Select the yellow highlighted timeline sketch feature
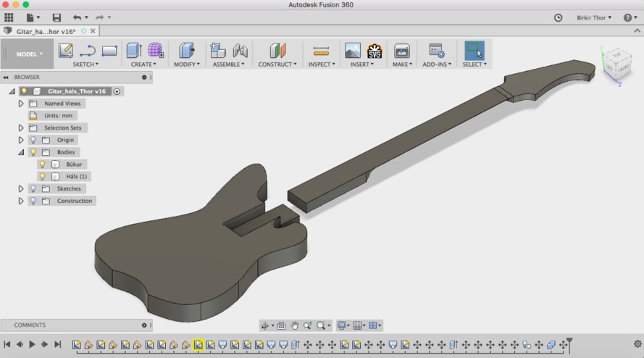 tap(198, 344)
